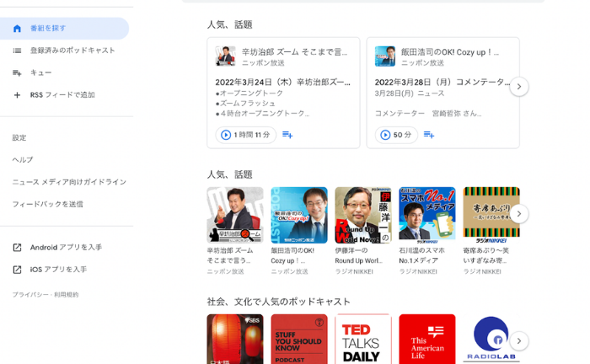Open the プライバシー link at bottom

pos(29,295)
